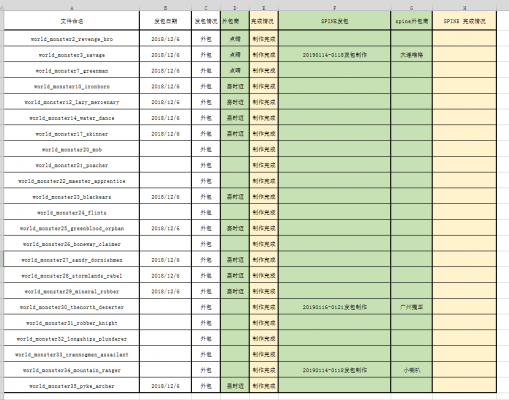Select world_monster30_thenorth_deserter cell

point(72,307)
